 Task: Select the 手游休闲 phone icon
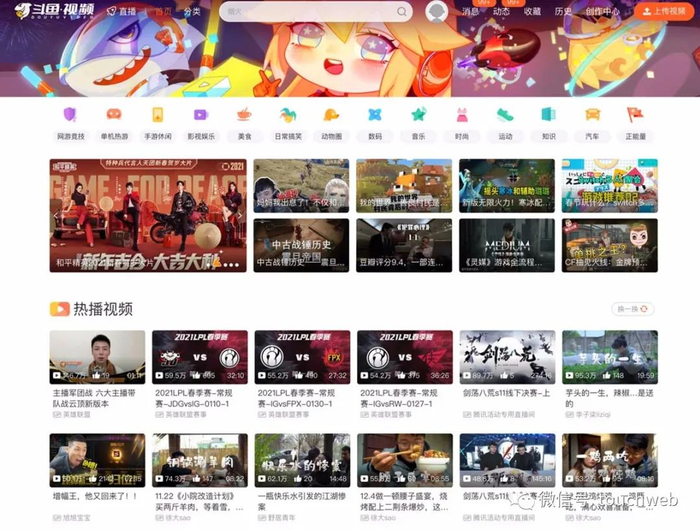pos(157,114)
